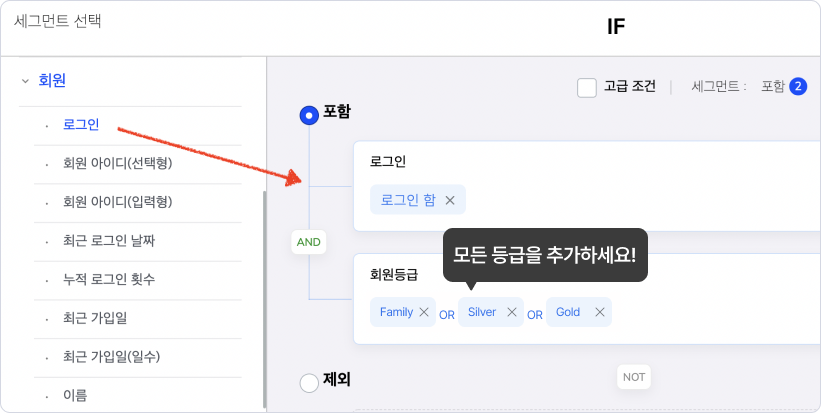Enable the 고급 조건 checkbox
This screenshot has width=821, height=413.
point(586,87)
